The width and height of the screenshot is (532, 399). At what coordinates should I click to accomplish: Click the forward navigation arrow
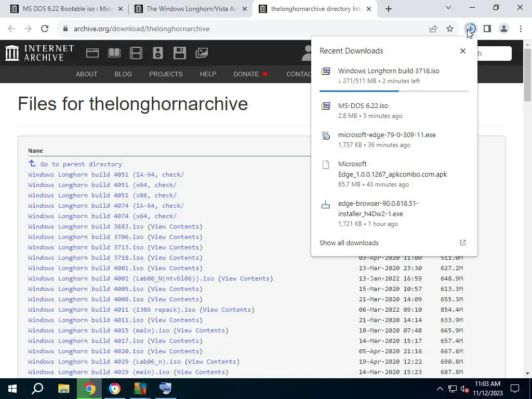click(28, 29)
